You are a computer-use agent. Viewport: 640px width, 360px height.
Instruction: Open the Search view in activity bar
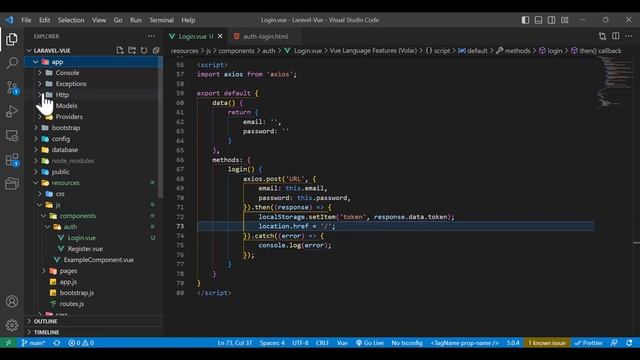coord(12,63)
